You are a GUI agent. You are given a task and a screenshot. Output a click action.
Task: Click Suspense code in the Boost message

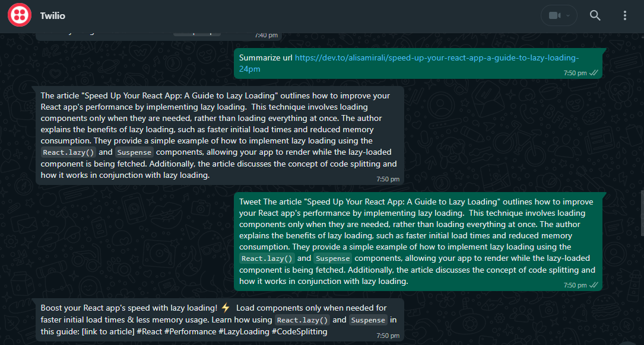[367, 320]
